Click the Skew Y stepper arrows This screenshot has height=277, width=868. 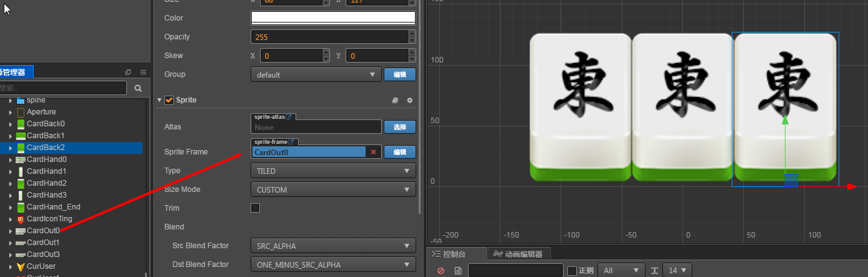click(412, 56)
